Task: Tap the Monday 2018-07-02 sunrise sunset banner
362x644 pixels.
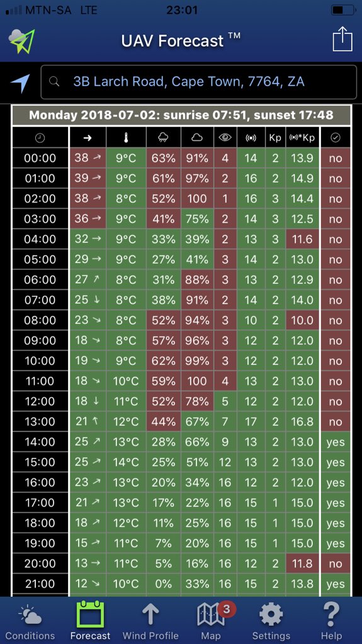Action: point(181,115)
